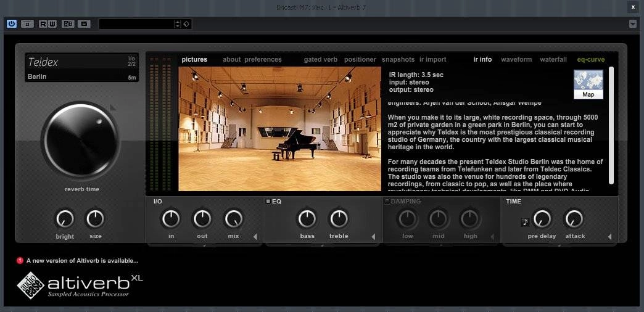Screen dimensions: 644x312
Task: Click the Map thumbnail button
Action: point(588,84)
